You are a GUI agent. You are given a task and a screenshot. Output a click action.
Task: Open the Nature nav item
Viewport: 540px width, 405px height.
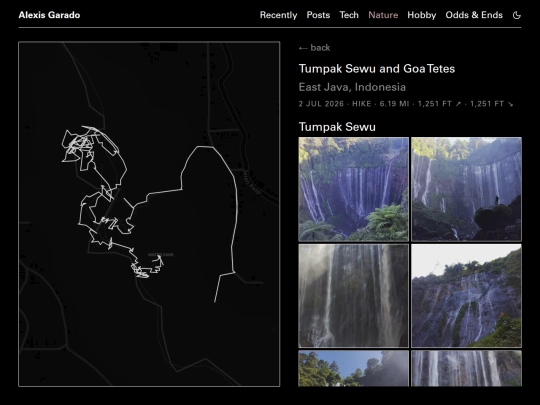pyautogui.click(x=383, y=15)
